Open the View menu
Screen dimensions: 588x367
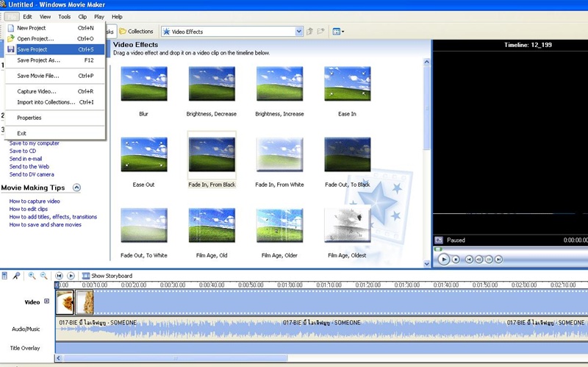(46, 17)
